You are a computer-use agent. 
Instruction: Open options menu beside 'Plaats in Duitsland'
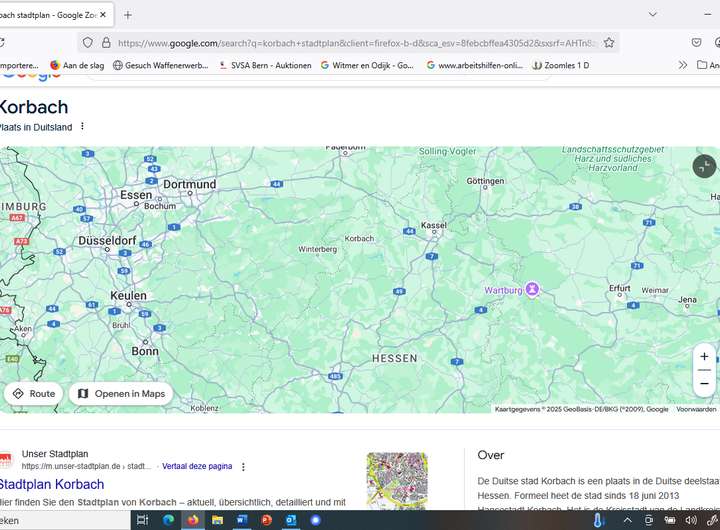click(x=82, y=126)
